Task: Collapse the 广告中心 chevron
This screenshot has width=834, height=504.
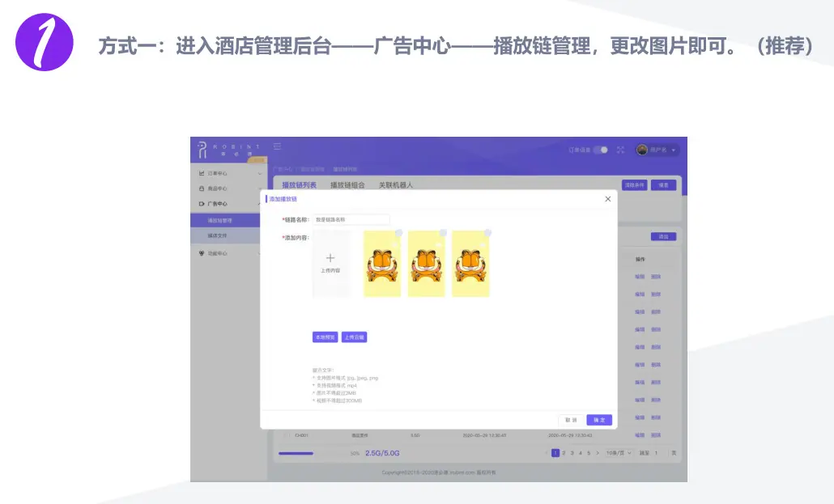Action: coord(260,204)
